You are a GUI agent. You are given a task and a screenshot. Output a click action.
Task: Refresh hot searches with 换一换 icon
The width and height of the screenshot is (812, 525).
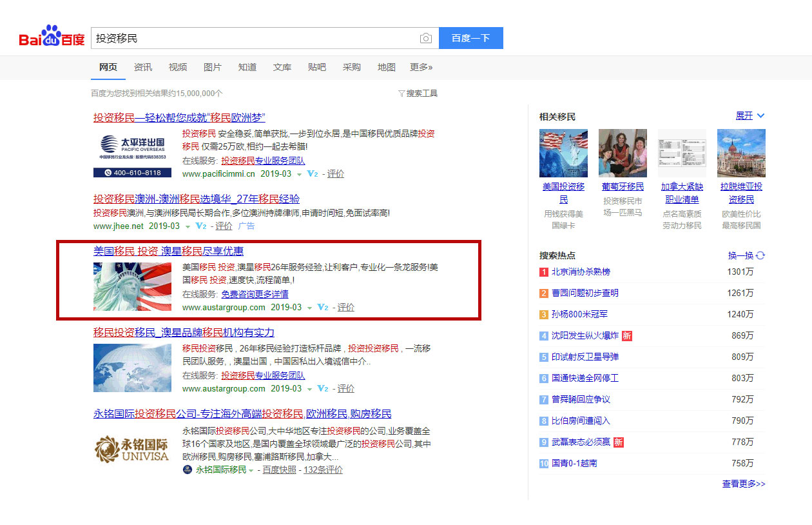point(760,255)
